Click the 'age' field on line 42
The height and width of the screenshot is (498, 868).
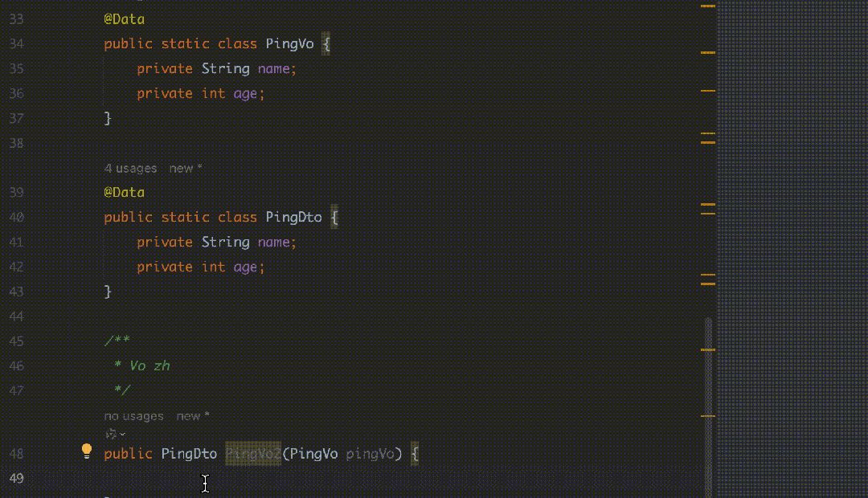[x=245, y=267]
